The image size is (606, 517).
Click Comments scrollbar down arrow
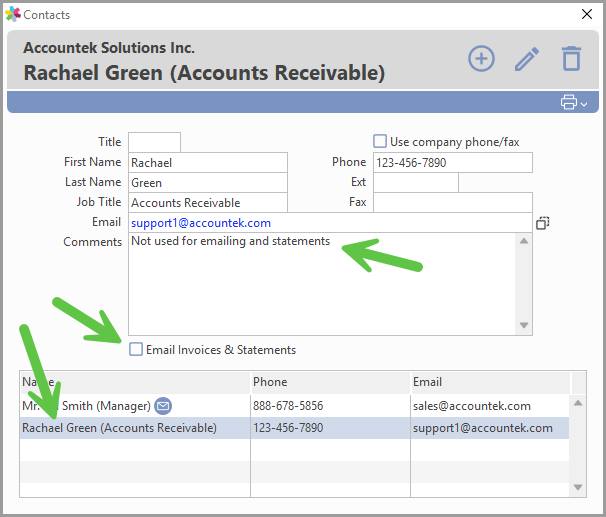coord(524,325)
